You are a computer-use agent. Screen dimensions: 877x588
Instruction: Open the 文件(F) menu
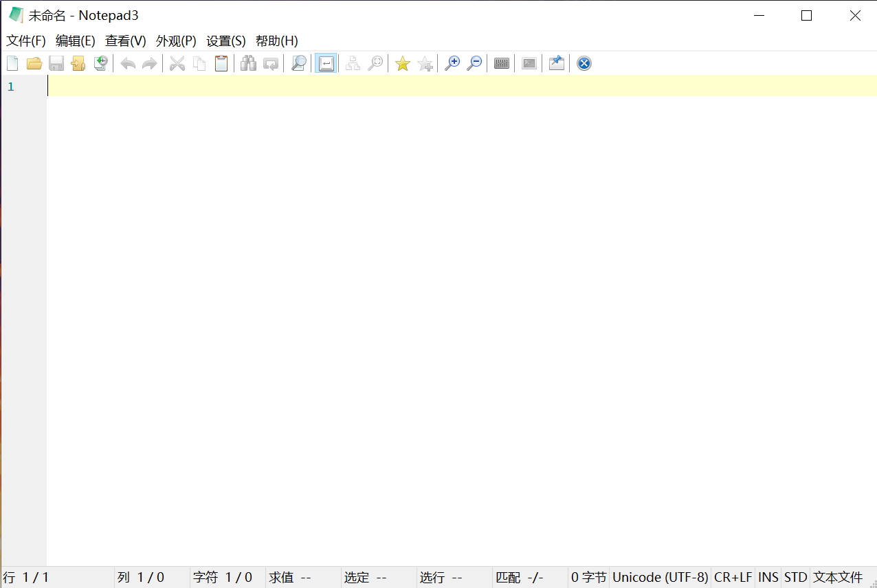click(26, 41)
